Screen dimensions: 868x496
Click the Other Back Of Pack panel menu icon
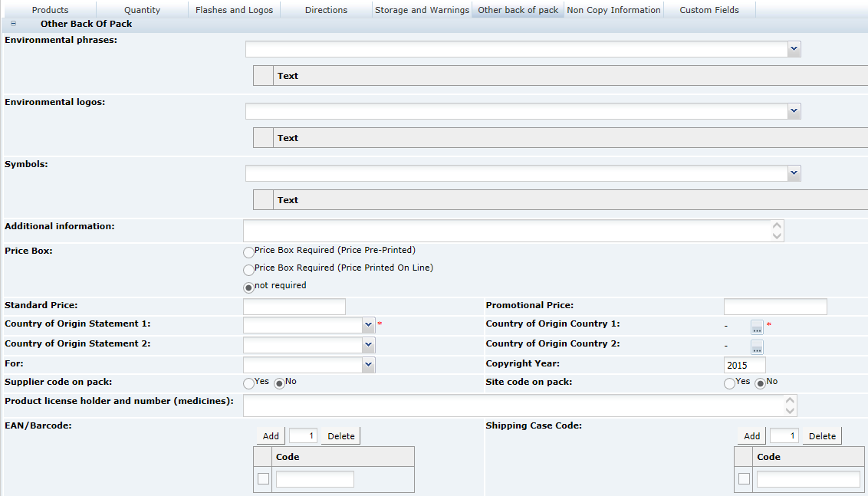coord(12,24)
